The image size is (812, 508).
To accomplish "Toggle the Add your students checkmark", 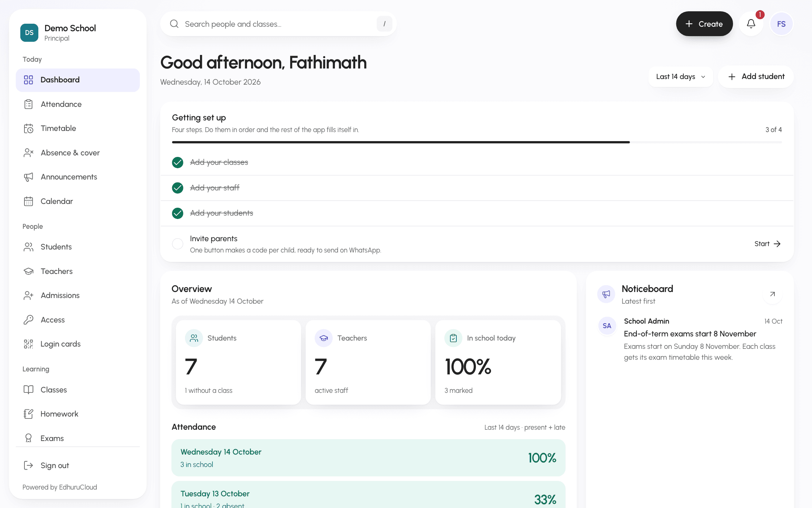I will [177, 213].
